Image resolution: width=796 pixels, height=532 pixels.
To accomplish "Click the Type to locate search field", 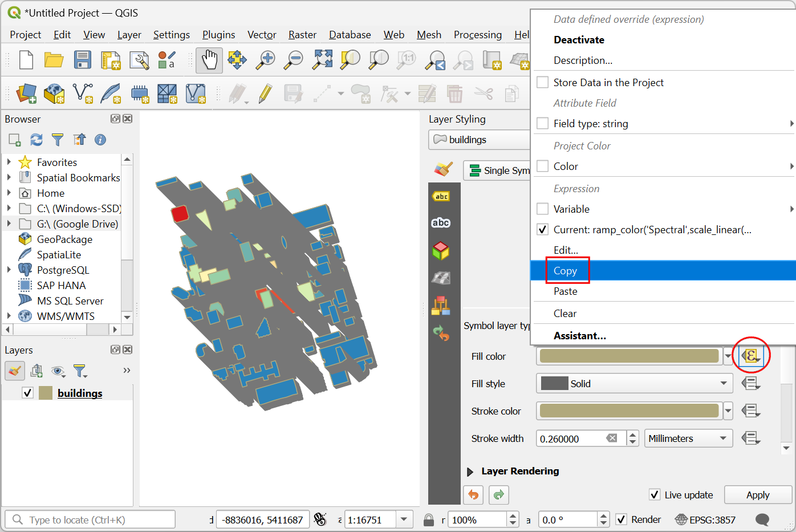I will click(x=91, y=519).
